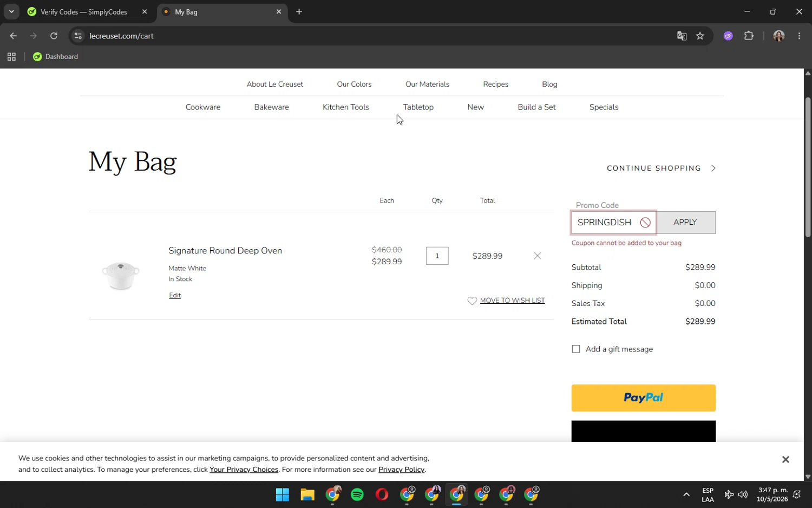Screen dimensions: 812x508
Task: Open About Le Creuset page
Action: [275, 84]
